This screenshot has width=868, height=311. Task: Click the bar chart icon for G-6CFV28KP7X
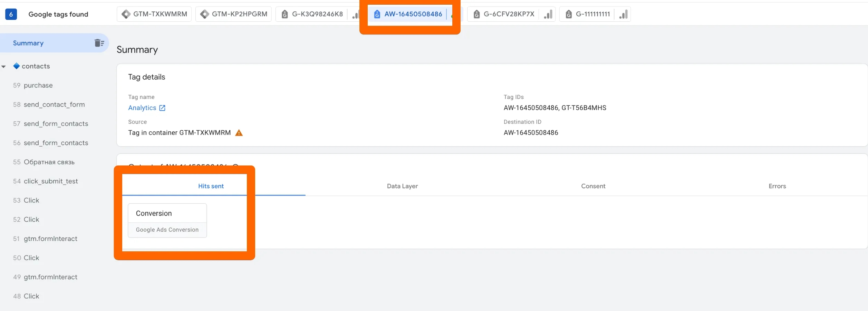[548, 14]
